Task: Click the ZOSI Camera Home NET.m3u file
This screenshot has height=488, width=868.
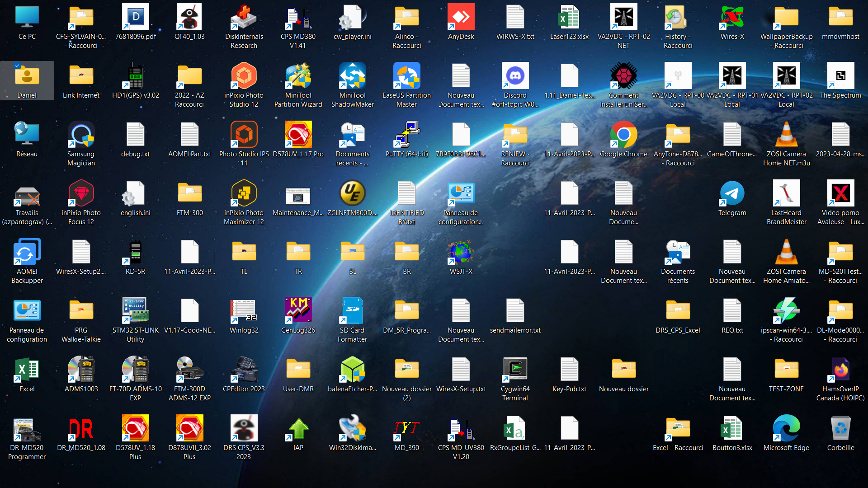Action: coord(786,135)
